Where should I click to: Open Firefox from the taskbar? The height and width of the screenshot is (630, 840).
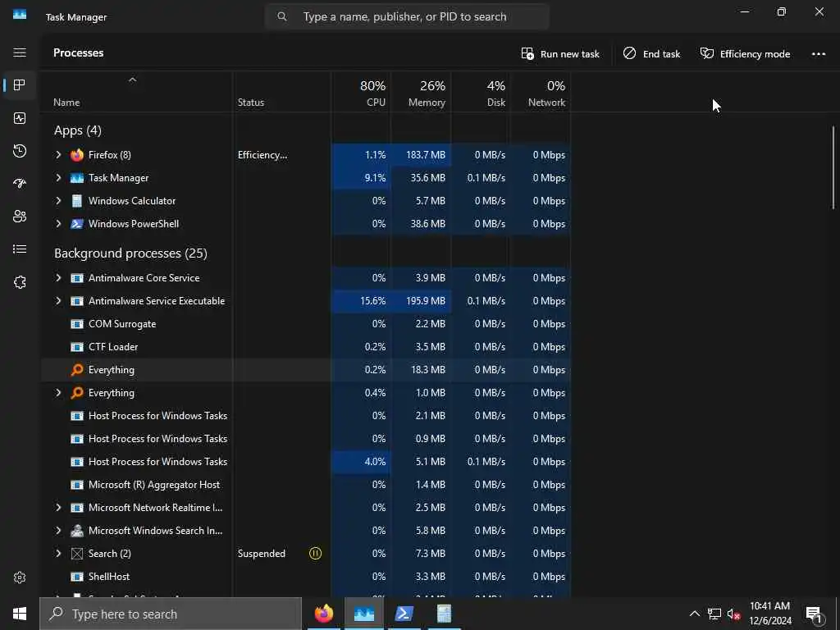[x=323, y=614]
